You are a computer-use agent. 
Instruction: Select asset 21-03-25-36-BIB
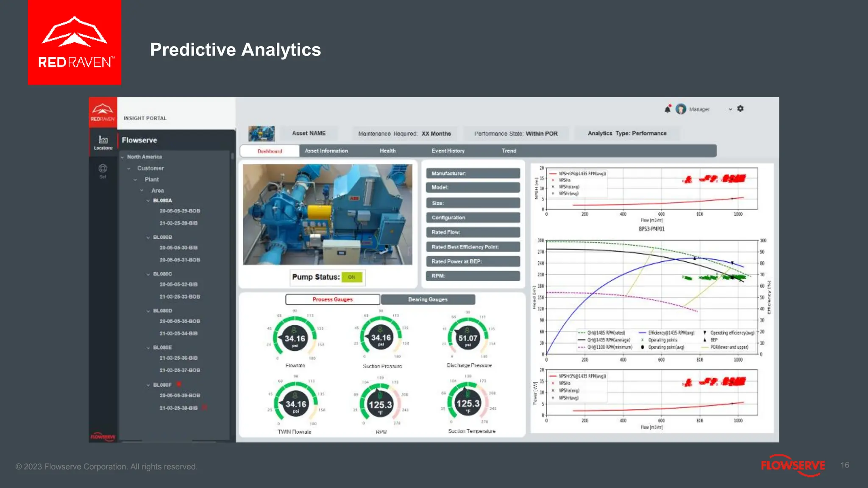178,358
